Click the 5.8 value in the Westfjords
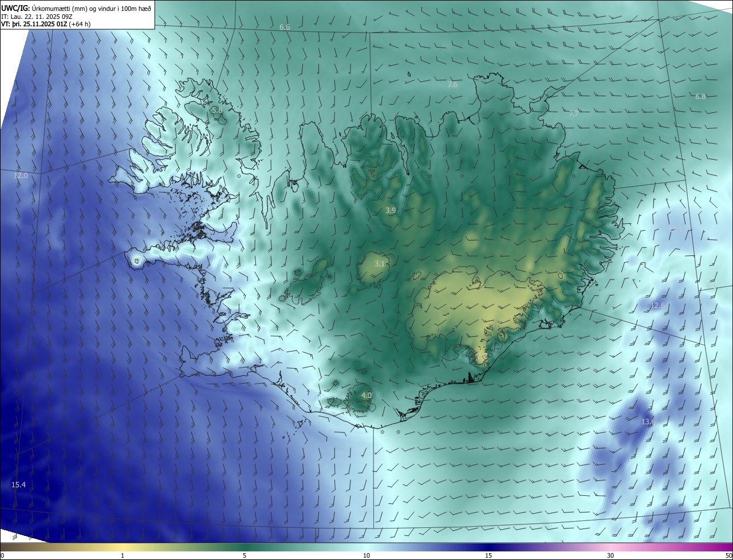 216,110
